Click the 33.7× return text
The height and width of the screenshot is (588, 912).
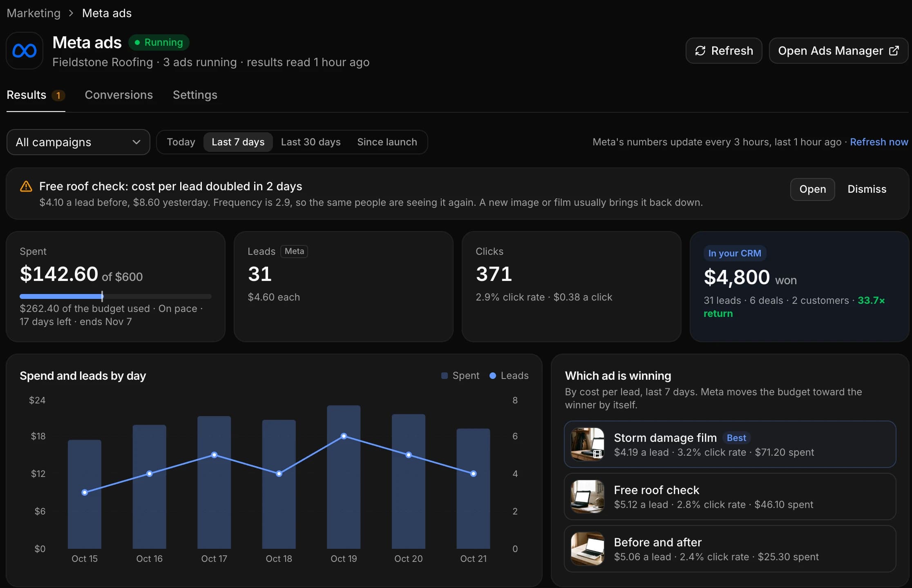(x=794, y=307)
